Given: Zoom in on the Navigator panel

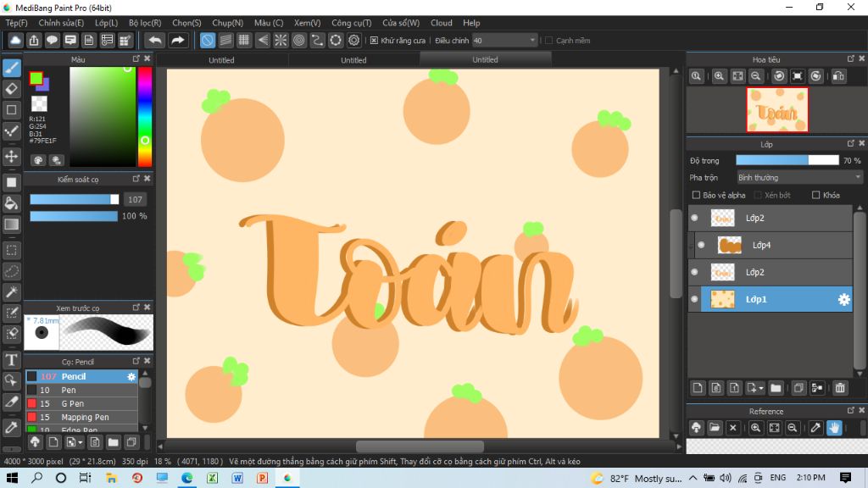Looking at the screenshot, I should point(719,76).
